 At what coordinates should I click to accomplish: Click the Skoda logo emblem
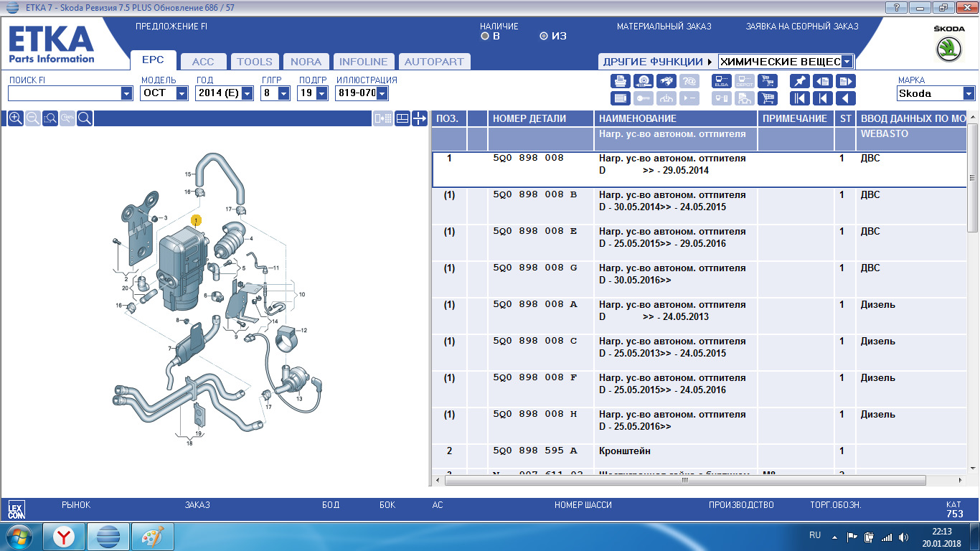(x=949, y=50)
